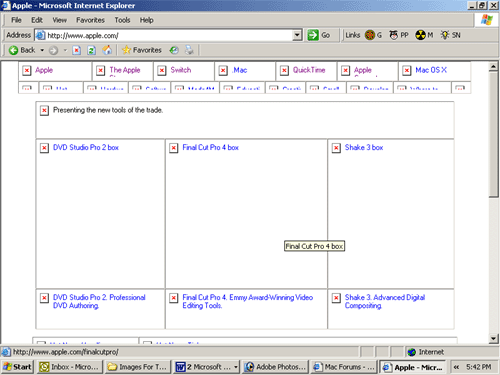Click the Stop icon in the toolbar

(77, 50)
